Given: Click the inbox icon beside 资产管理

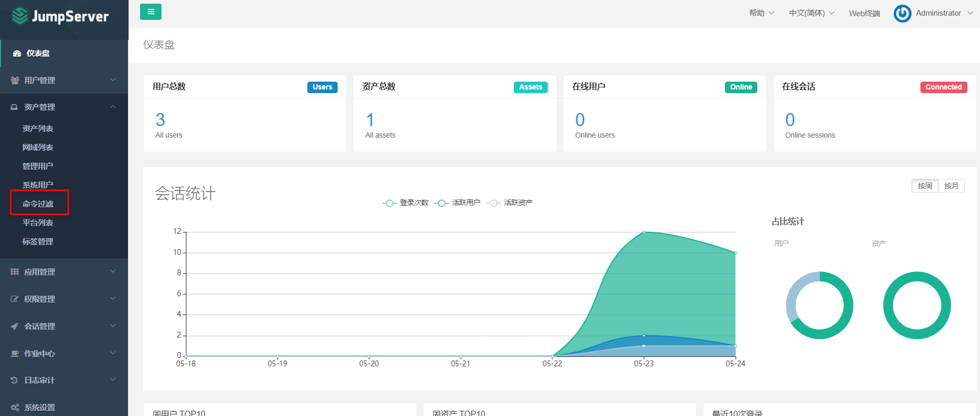Looking at the screenshot, I should pyautogui.click(x=15, y=107).
